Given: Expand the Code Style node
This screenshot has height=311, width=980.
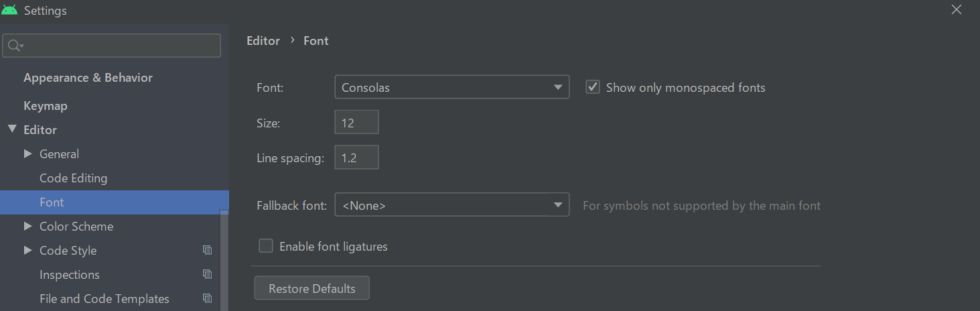Looking at the screenshot, I should pos(28,251).
